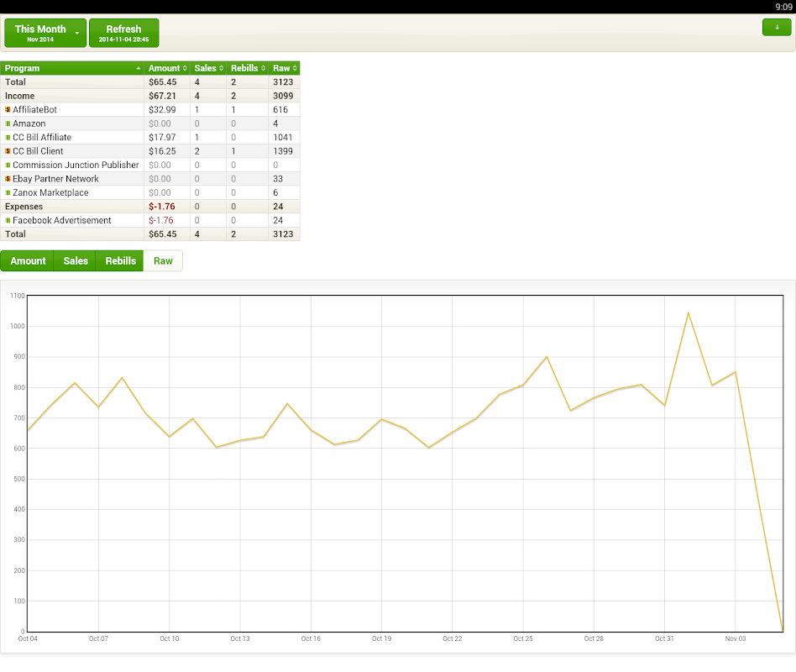The height and width of the screenshot is (672, 796).
Task: Sort the table by Sales column
Action: coord(208,68)
